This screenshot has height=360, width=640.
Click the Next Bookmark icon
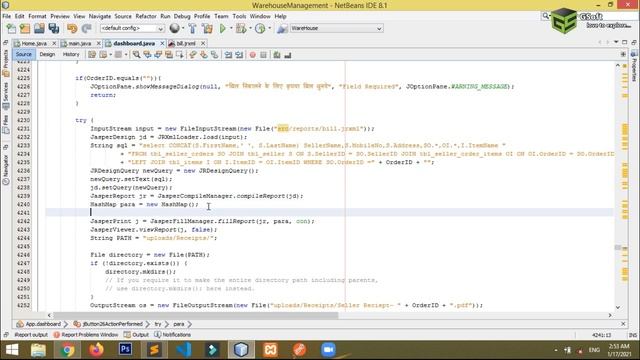[x=203, y=55]
